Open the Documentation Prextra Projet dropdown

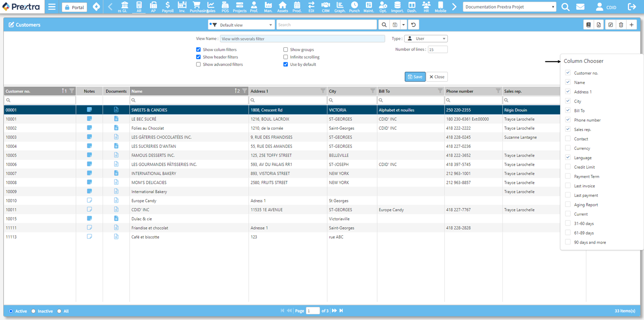(x=509, y=7)
